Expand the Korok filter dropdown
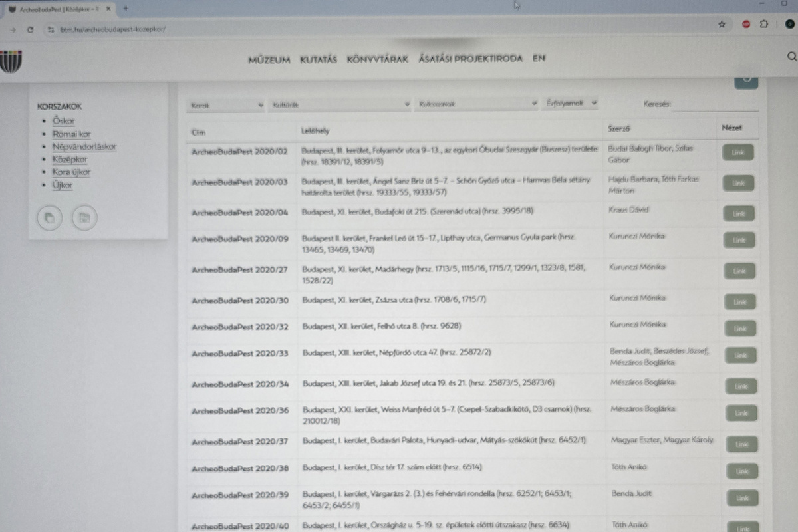 225,105
